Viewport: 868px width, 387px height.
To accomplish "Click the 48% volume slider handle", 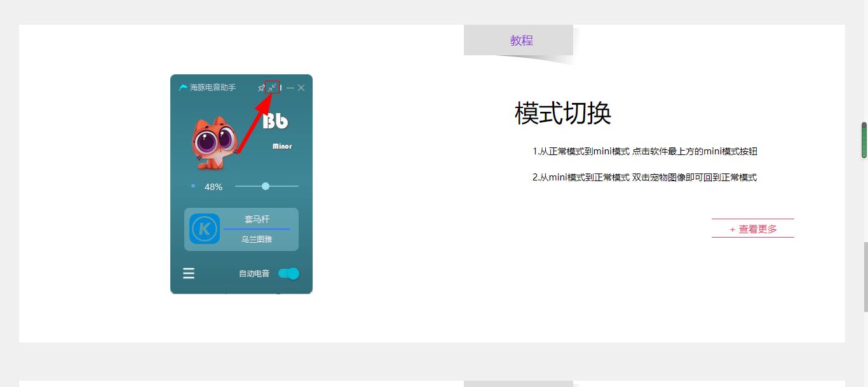I will click(x=266, y=186).
